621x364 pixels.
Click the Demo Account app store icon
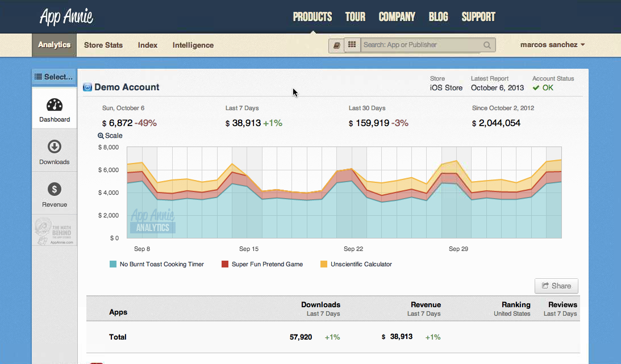click(87, 87)
